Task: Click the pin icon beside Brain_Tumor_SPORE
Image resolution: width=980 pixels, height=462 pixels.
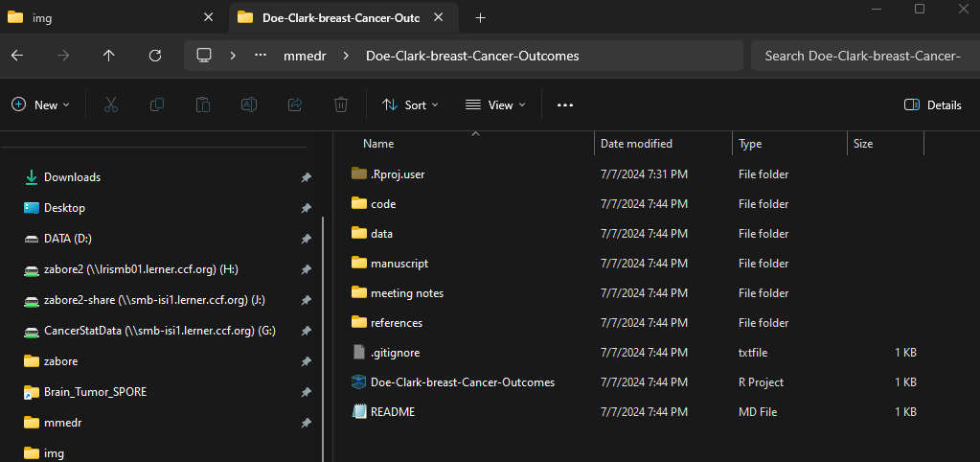Action: pos(306,392)
